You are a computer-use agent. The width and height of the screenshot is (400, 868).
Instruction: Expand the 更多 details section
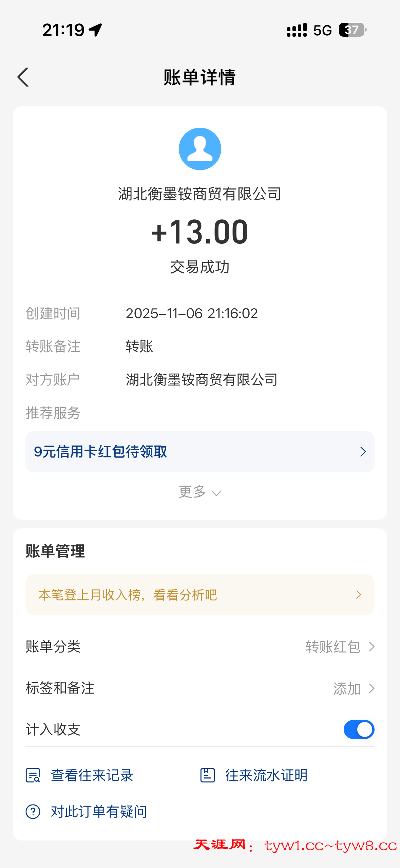[200, 492]
